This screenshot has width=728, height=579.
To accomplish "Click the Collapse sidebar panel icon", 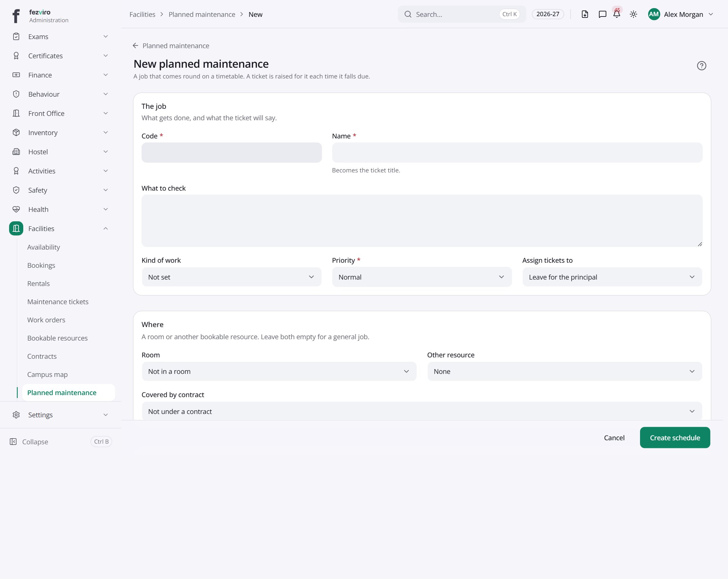I will click(x=13, y=442).
